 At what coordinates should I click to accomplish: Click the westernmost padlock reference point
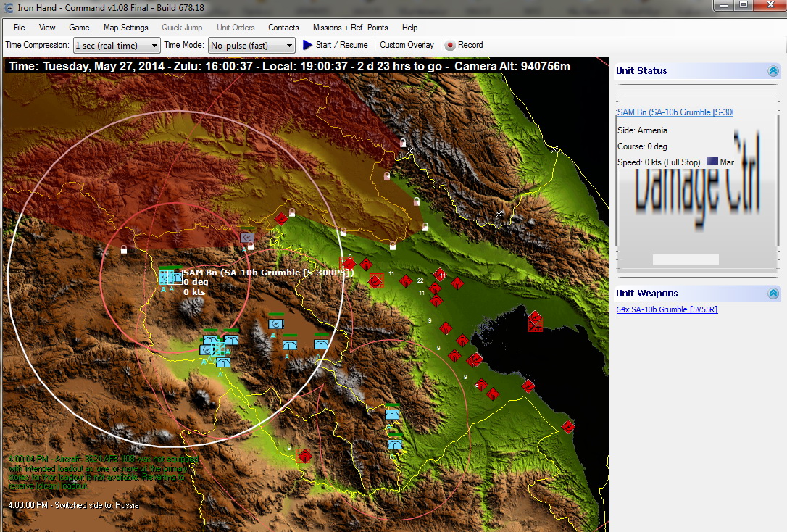coord(123,249)
